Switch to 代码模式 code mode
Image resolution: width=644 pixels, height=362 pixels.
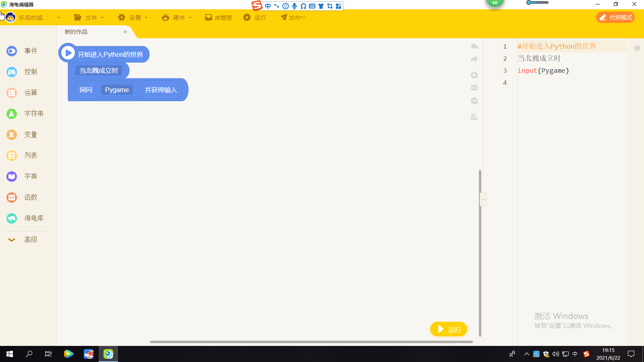pyautogui.click(x=615, y=17)
